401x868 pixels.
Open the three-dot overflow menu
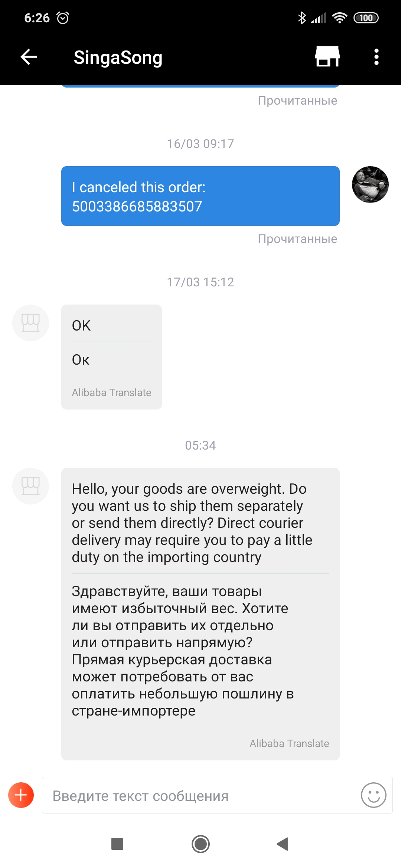(x=376, y=57)
